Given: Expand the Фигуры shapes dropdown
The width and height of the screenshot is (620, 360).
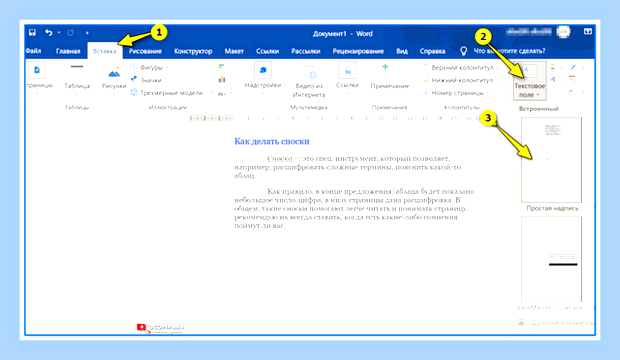Looking at the screenshot, I should tap(167, 68).
